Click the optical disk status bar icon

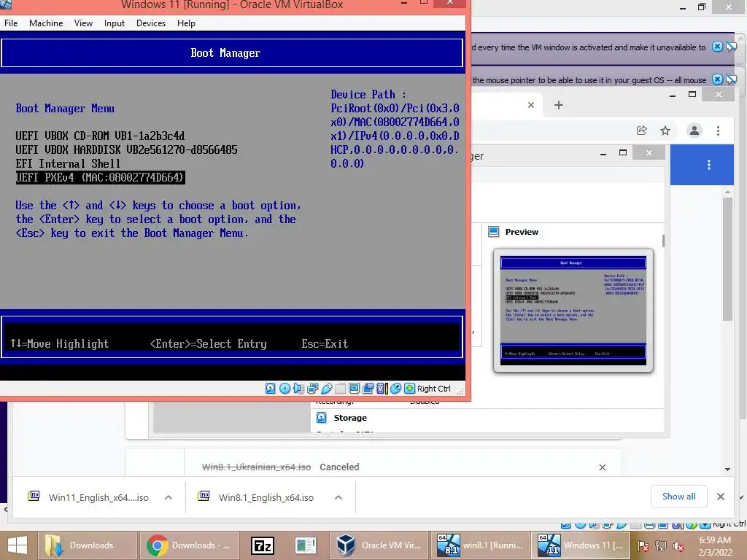tap(285, 389)
